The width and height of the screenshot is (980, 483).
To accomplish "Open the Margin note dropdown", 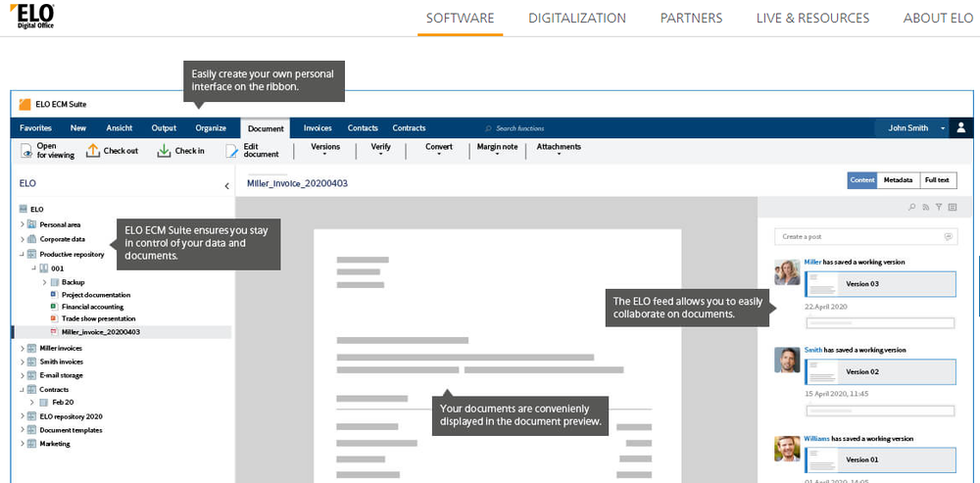I will (x=497, y=150).
